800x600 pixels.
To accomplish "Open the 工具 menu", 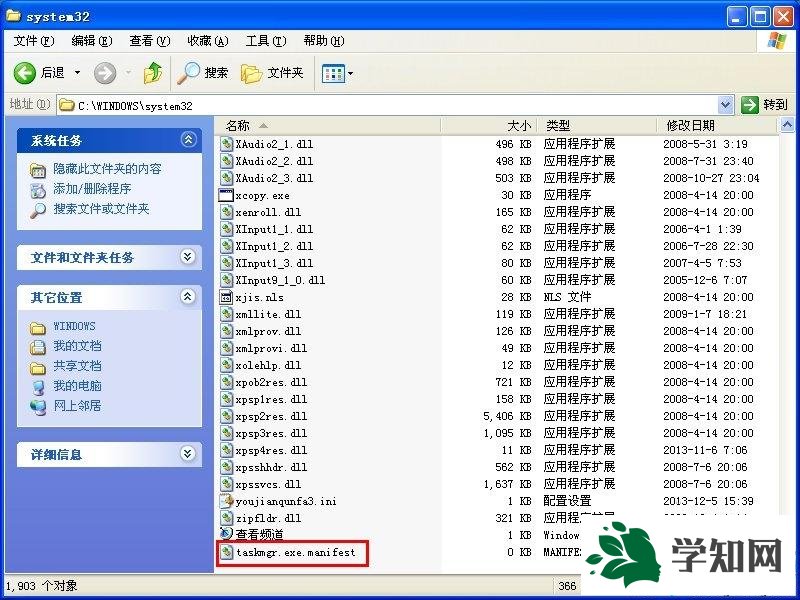I will pos(262,41).
